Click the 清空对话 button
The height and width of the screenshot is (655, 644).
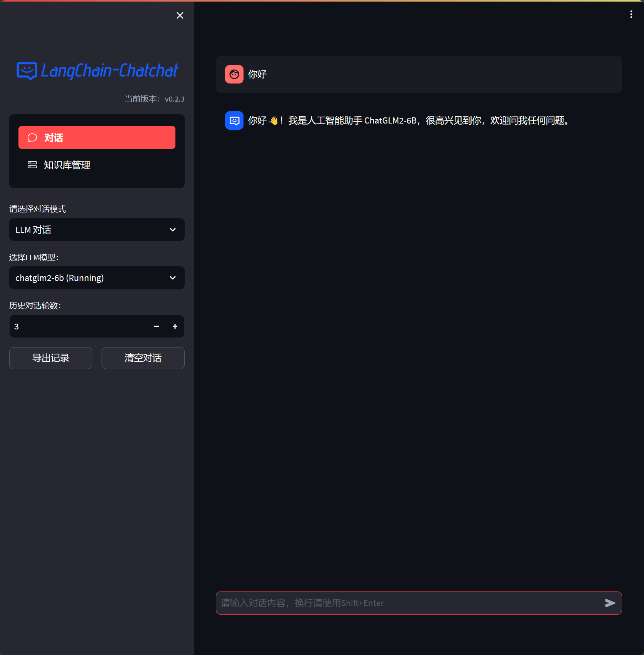tap(143, 358)
